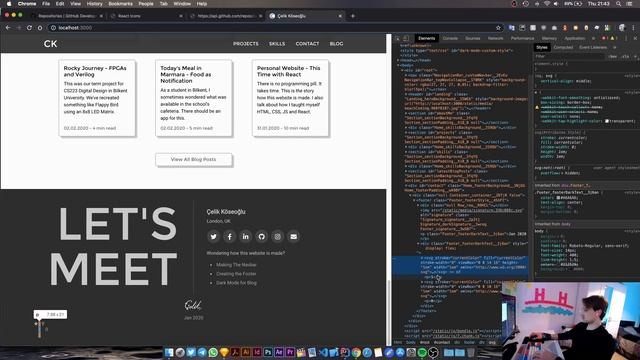Select svg in the DevTools breadcrumb
This screenshot has width=640, height=360.
[x=492, y=342]
